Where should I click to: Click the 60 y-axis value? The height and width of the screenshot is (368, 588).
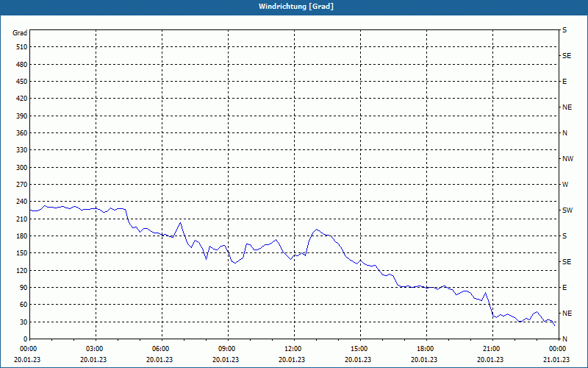tap(24, 304)
